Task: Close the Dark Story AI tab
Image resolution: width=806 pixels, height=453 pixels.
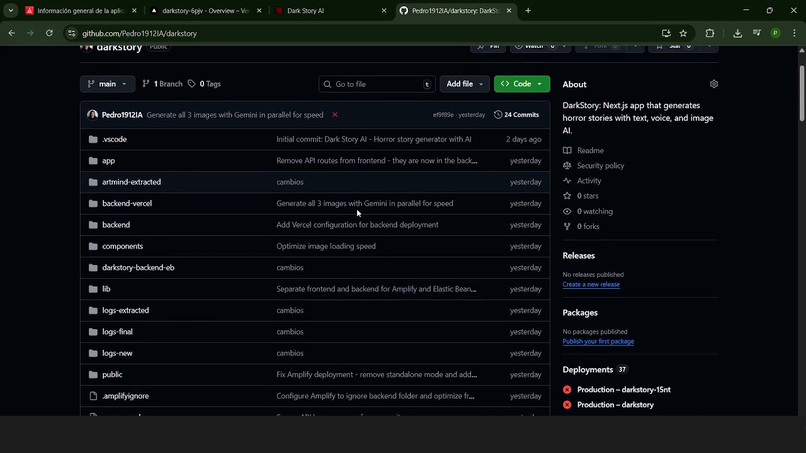Action: coord(384,10)
